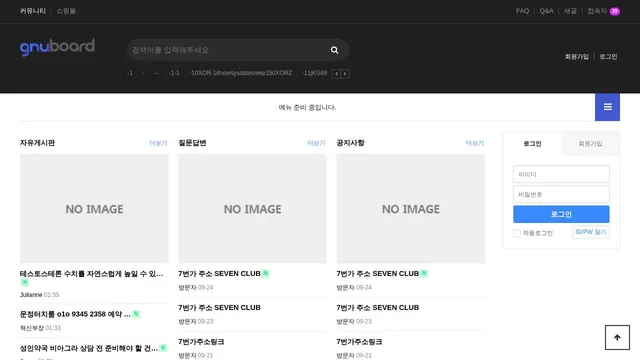Switch to the 회원가입 tab in sidebar

(x=590, y=144)
